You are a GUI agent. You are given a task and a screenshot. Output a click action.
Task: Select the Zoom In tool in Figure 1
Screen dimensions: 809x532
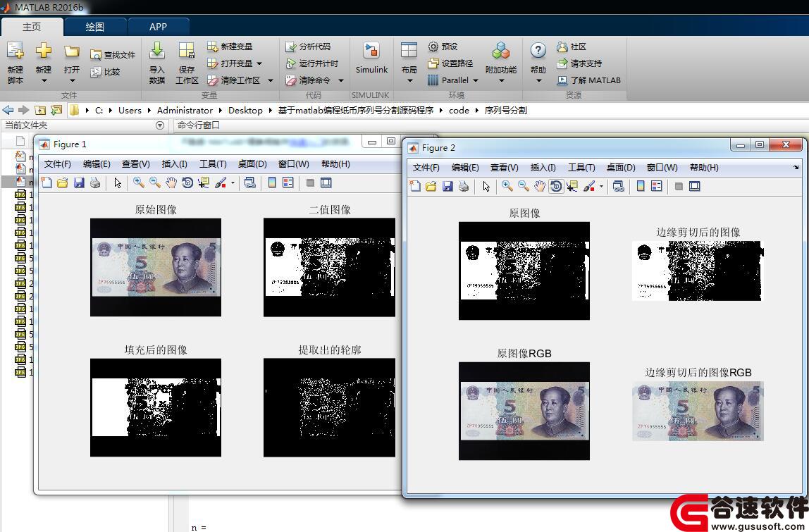pos(138,183)
